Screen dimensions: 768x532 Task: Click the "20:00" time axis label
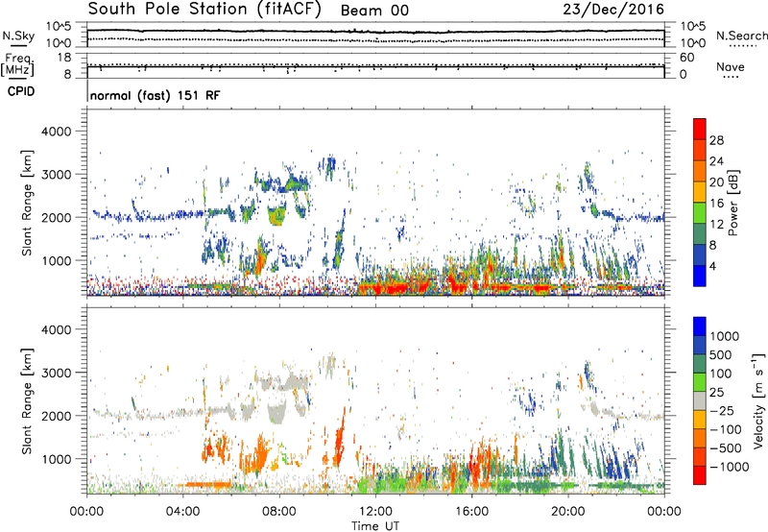click(568, 512)
